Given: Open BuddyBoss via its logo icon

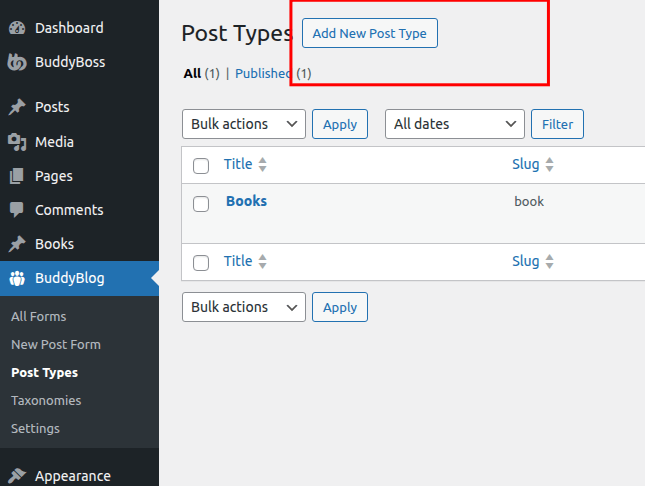Looking at the screenshot, I should (x=17, y=62).
